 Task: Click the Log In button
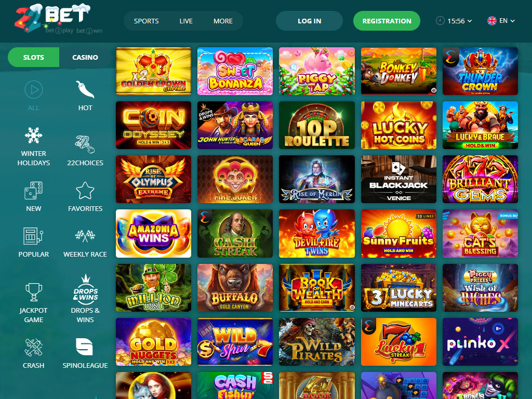310,21
